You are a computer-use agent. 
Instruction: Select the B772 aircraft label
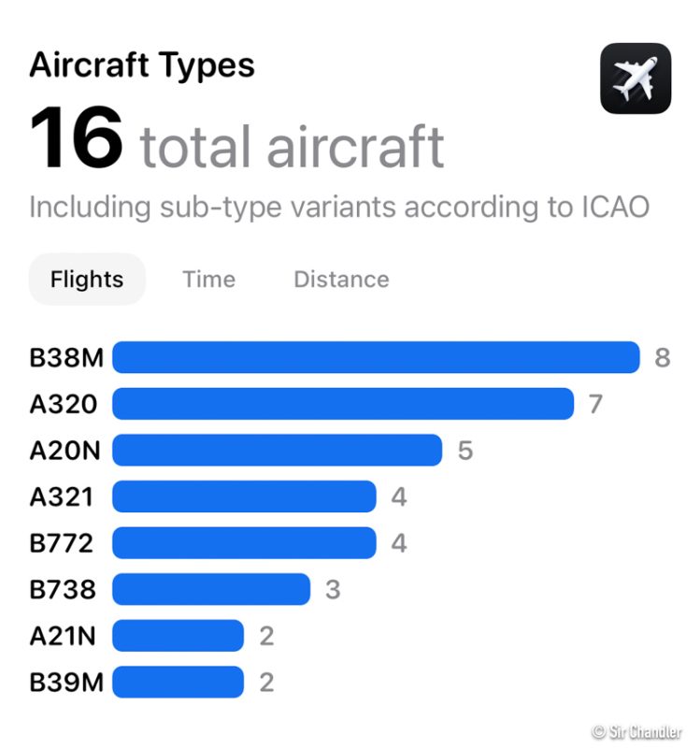click(x=62, y=543)
